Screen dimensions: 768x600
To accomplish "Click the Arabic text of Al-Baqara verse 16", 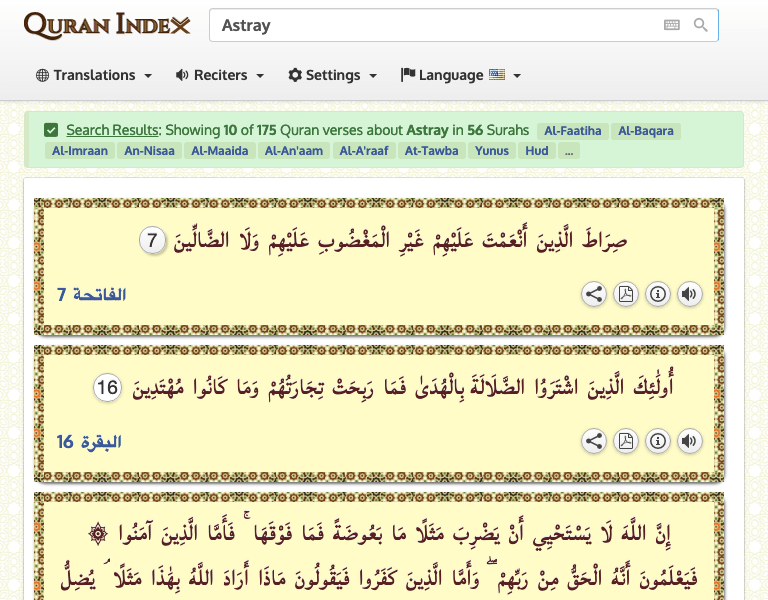I will [x=403, y=387].
